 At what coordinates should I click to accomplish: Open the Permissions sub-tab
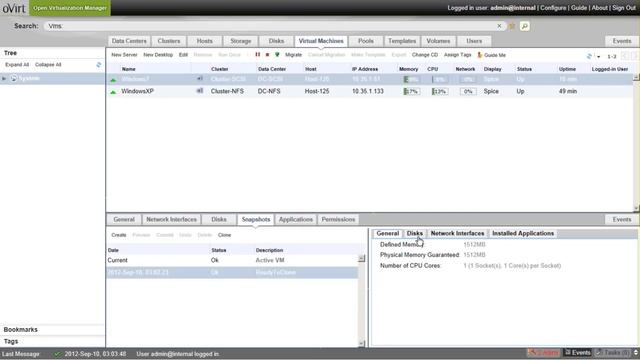338,220
